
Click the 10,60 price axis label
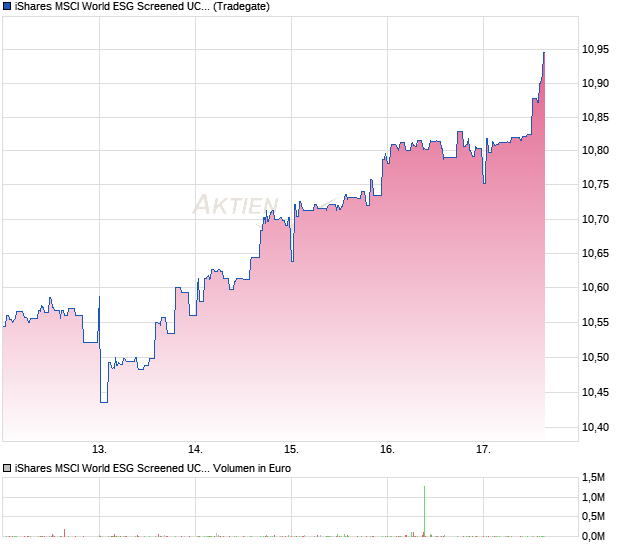tap(595, 287)
